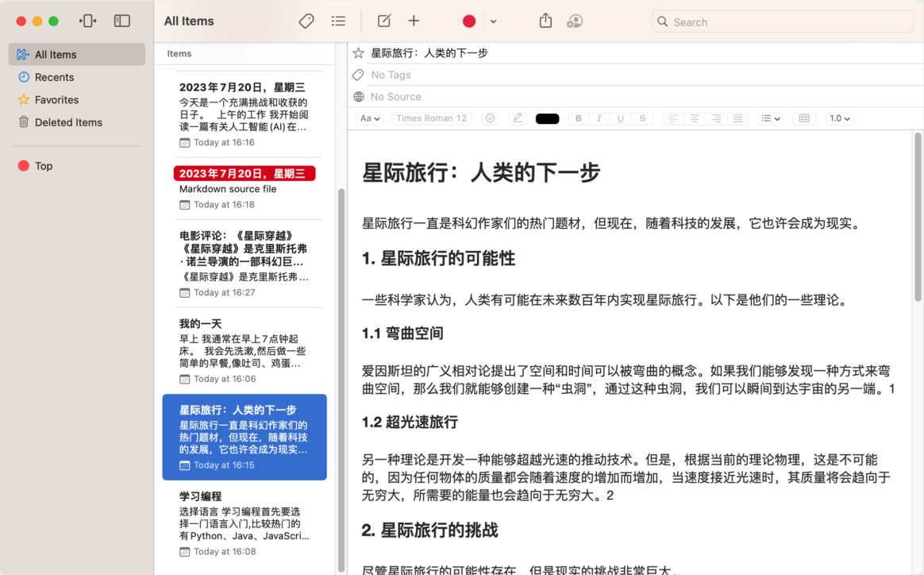924x575 pixels.
Task: Select the 星际旅行:人类的下一步 list item
Action: pyautogui.click(x=244, y=437)
